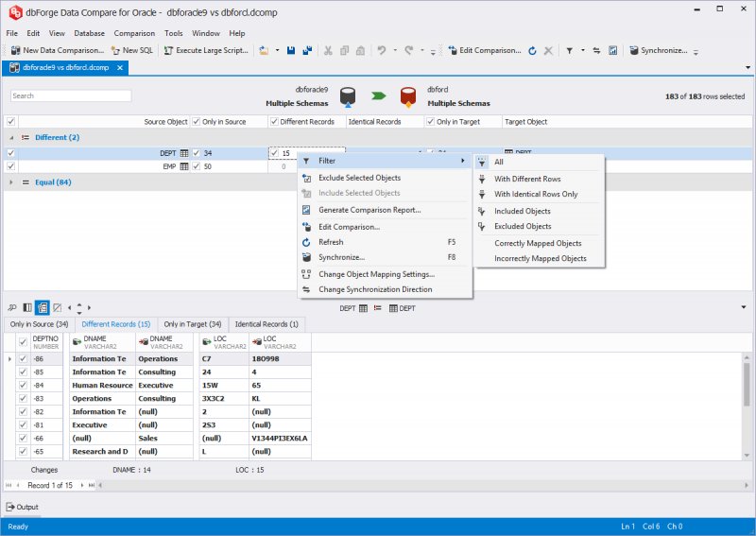Click the hide columns slashed-square icon
Screen dimensions: 756x536
click(58, 307)
